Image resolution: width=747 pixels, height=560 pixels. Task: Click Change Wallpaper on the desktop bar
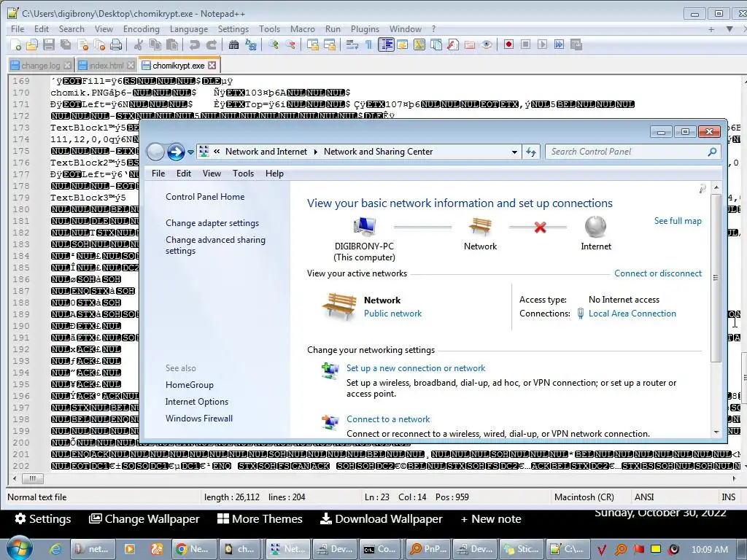click(x=144, y=519)
